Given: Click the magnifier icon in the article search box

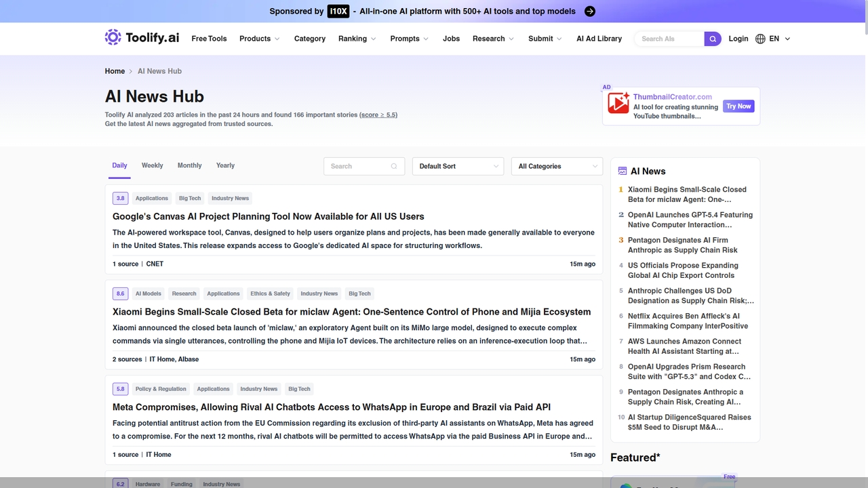Looking at the screenshot, I should click(x=394, y=166).
